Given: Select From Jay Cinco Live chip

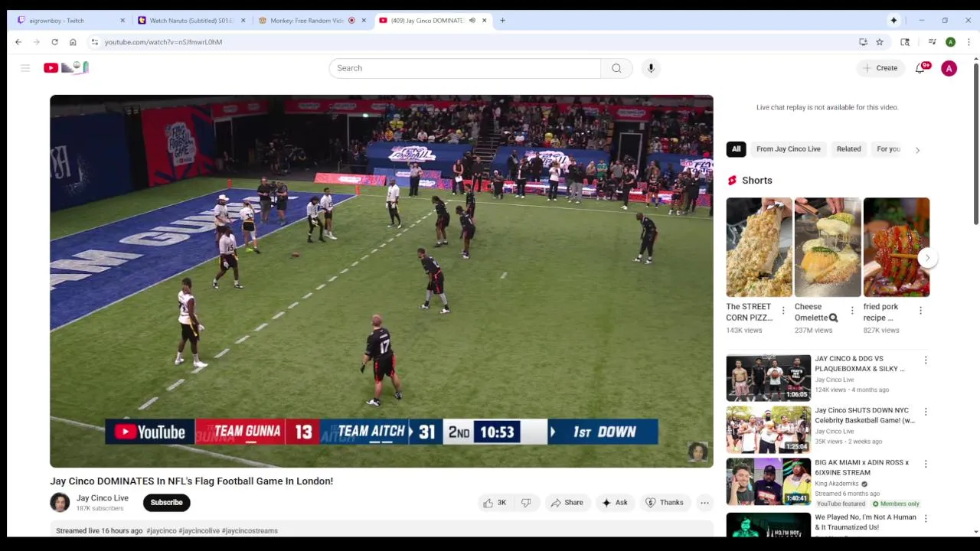Looking at the screenshot, I should point(788,149).
